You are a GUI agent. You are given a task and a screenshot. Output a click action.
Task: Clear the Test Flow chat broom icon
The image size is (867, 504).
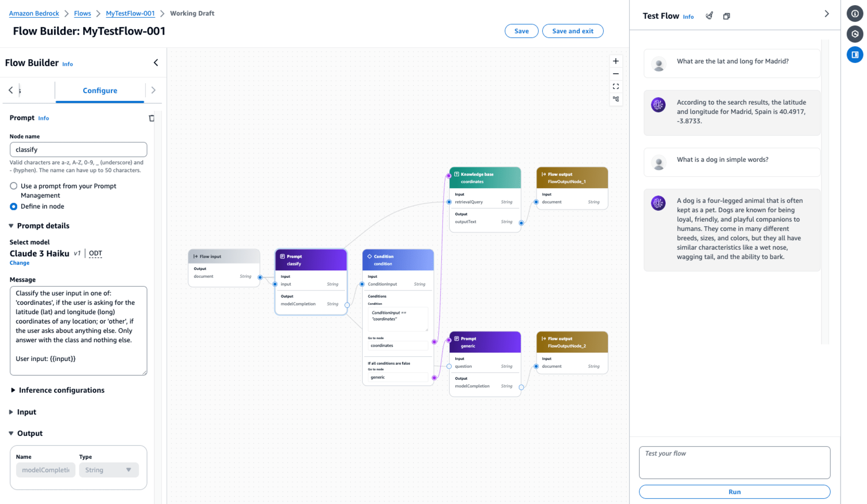(709, 16)
